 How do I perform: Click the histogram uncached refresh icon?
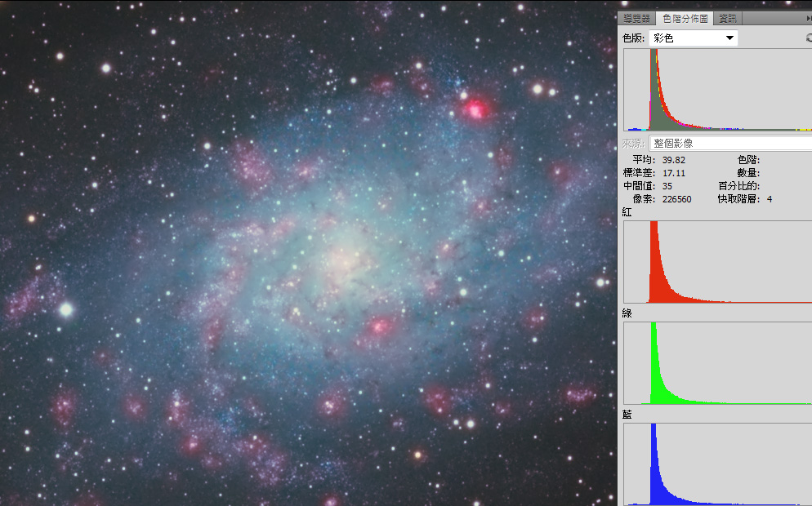(x=808, y=38)
